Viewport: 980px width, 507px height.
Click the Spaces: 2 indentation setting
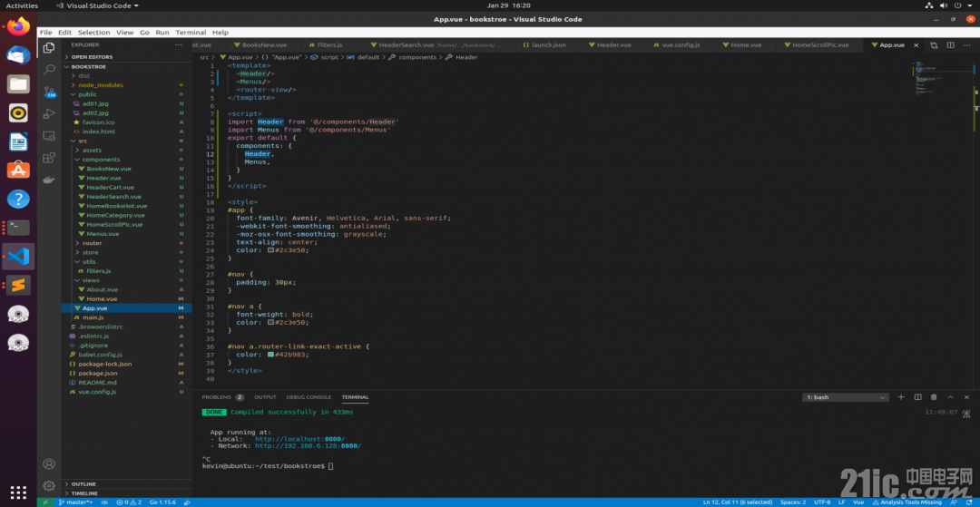tap(792, 502)
